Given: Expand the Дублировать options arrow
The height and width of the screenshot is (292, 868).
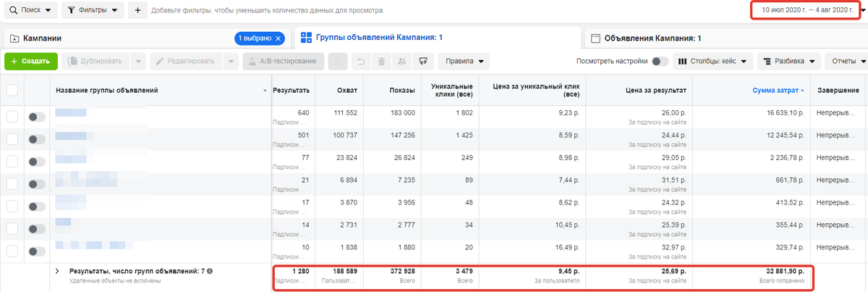Looking at the screenshot, I should [139, 61].
